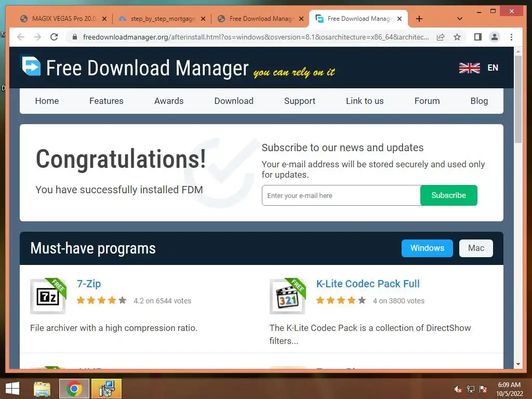Screen dimensions: 532x399
Task: Go forward to next page
Action: pos(37,37)
